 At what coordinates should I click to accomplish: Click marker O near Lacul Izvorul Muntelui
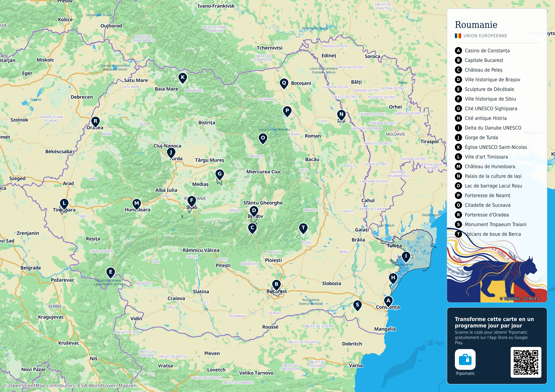pyautogui.click(x=263, y=139)
